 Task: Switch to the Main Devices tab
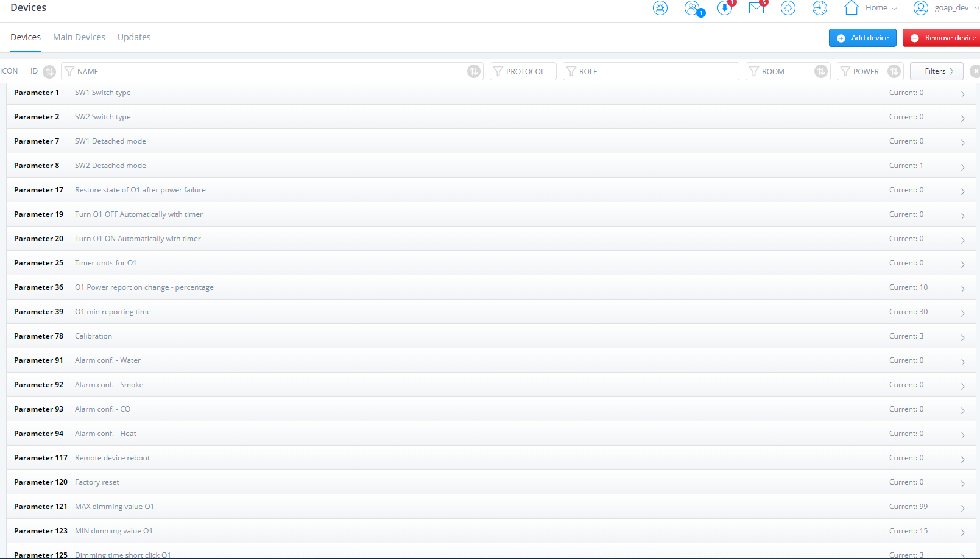[x=79, y=37]
